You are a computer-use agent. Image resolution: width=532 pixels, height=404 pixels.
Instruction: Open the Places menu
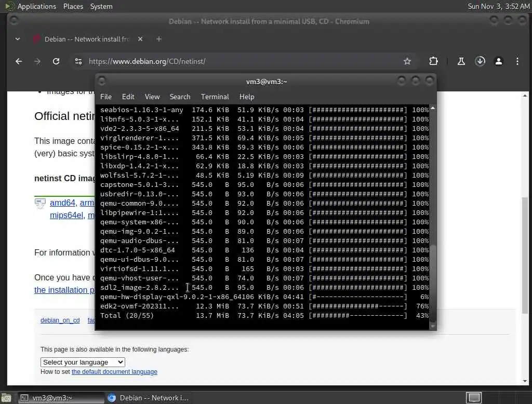pyautogui.click(x=73, y=6)
